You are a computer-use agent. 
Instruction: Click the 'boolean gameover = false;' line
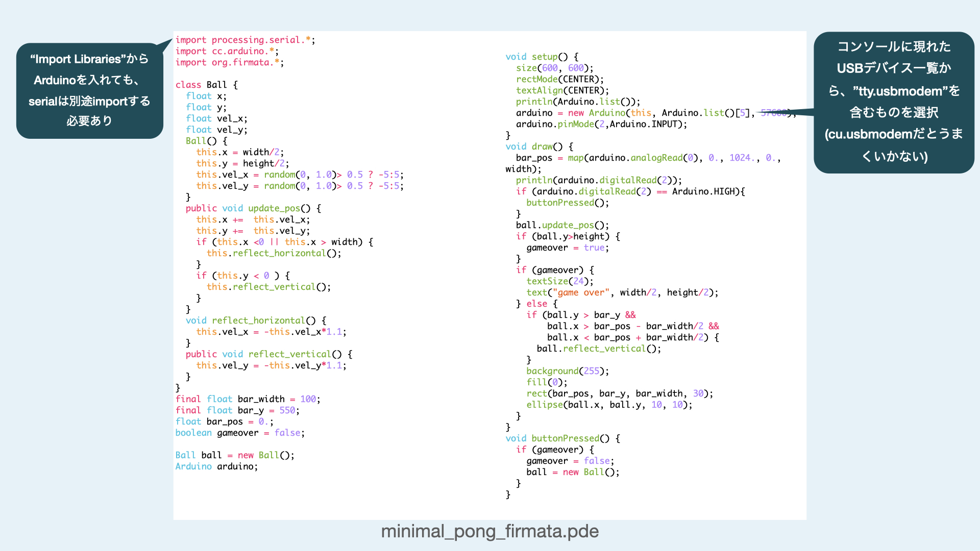click(x=240, y=433)
